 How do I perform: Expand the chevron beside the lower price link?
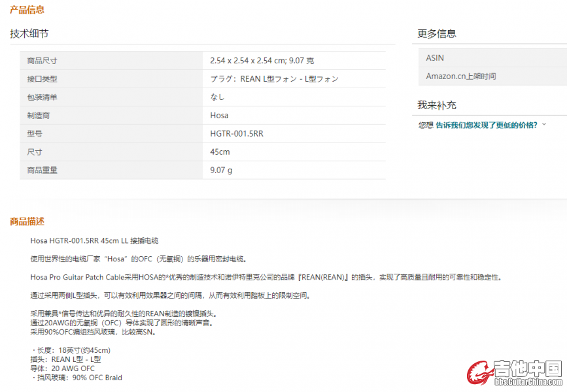544,124
